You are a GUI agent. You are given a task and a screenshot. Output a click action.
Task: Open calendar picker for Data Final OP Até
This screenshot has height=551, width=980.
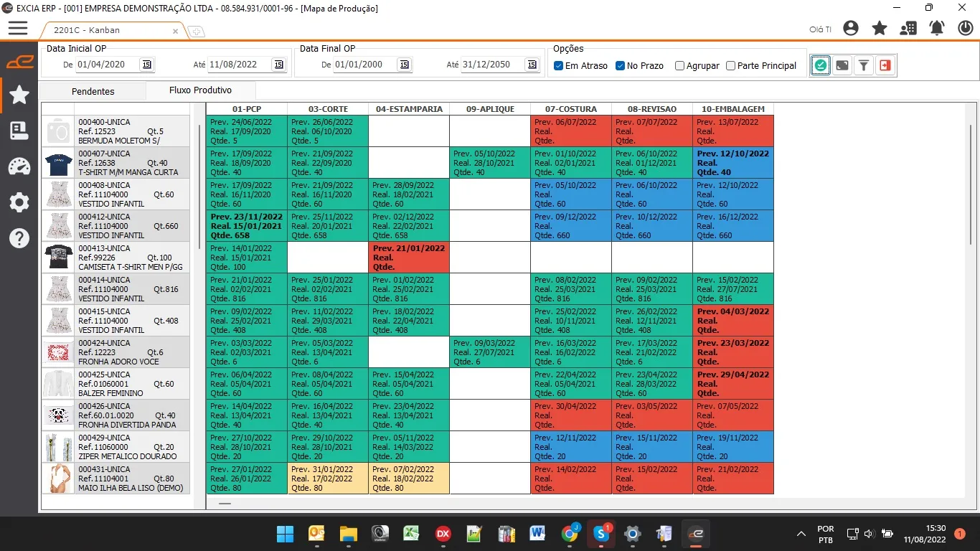pyautogui.click(x=532, y=65)
